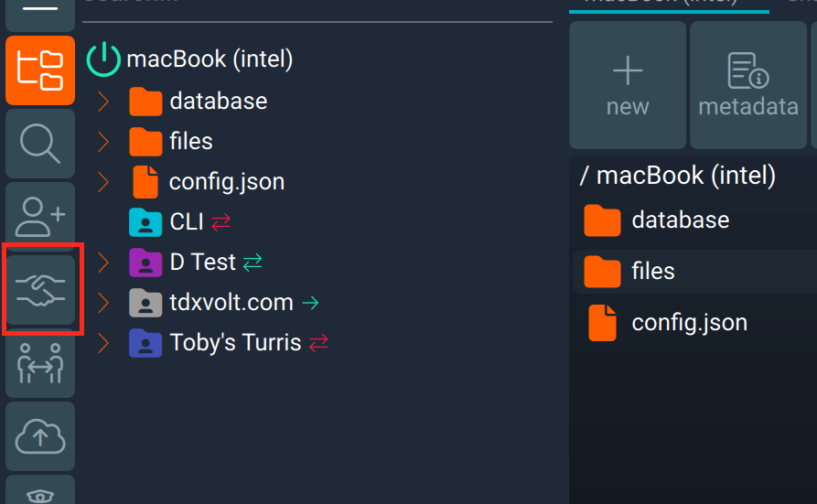Image resolution: width=817 pixels, height=504 pixels.
Task: Open the metadata button
Action: pyautogui.click(x=747, y=85)
